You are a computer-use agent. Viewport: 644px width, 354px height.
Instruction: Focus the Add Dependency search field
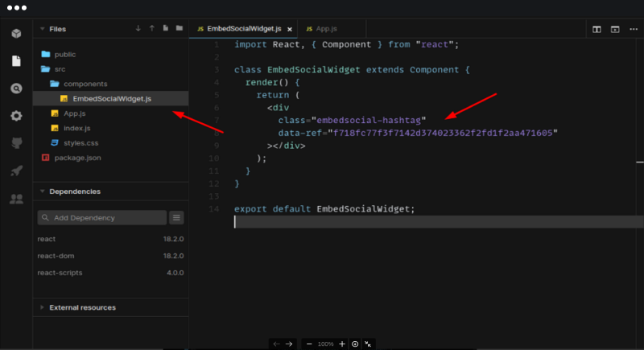click(102, 218)
